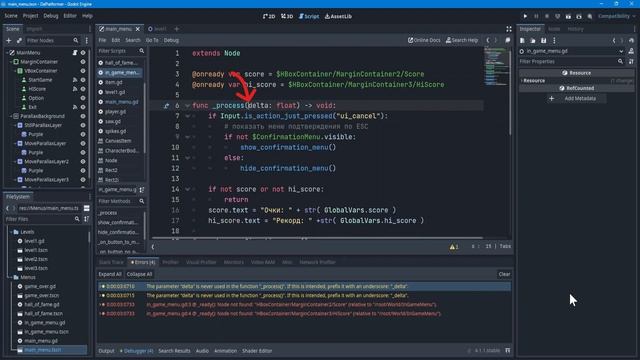Fold the _process function on line 6
Image resolution: width=640 pixels, height=360 pixels.
(187, 106)
